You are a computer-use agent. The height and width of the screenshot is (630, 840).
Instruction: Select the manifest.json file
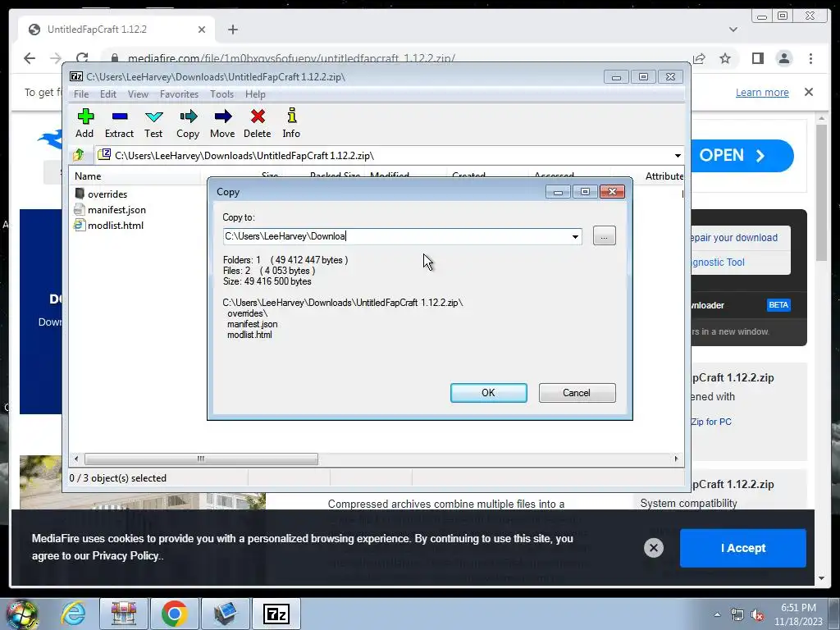click(x=116, y=209)
